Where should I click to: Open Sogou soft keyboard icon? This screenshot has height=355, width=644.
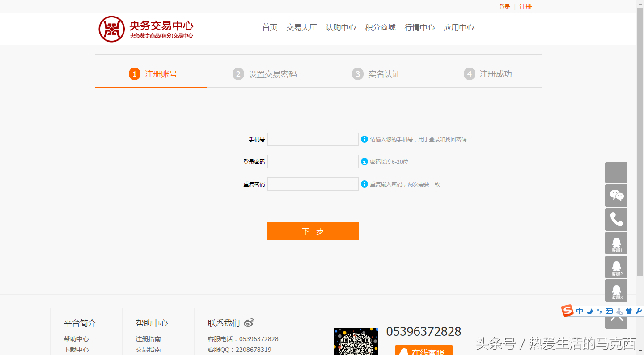(609, 311)
